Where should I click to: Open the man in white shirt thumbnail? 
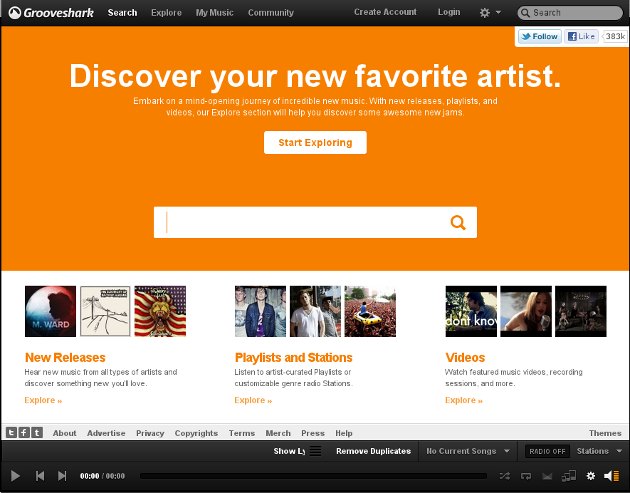point(315,311)
